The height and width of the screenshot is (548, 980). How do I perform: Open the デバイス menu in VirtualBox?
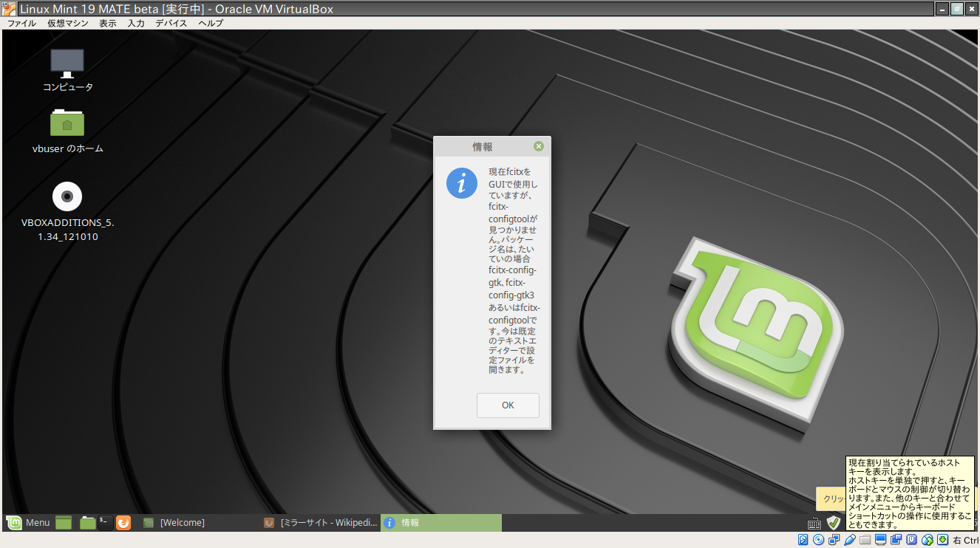(x=171, y=23)
